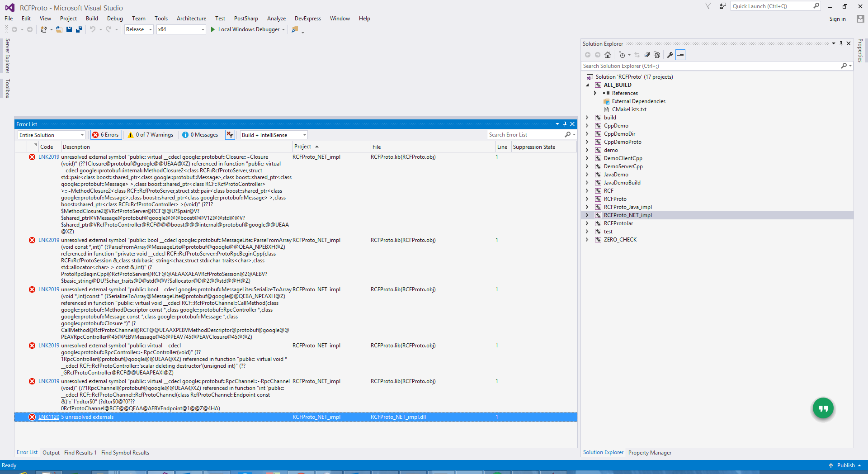
Task: Click the Quick Launch search field
Action: pyautogui.click(x=775, y=6)
